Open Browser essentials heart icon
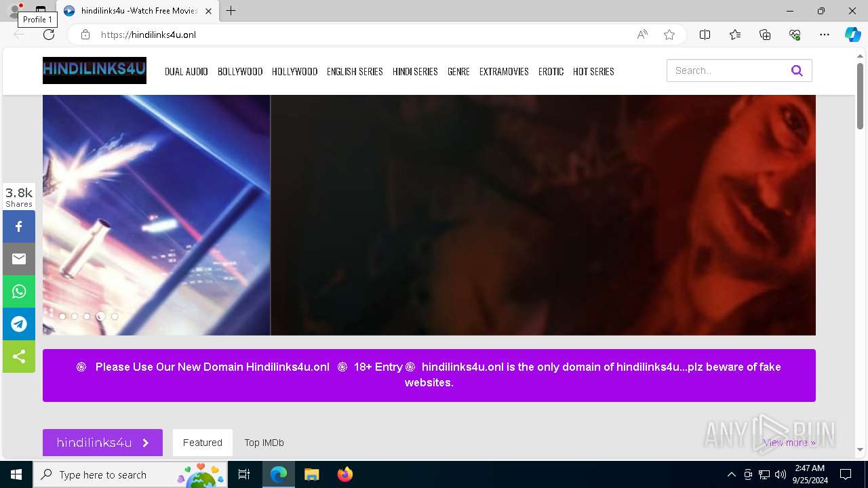The image size is (868, 488). (795, 35)
